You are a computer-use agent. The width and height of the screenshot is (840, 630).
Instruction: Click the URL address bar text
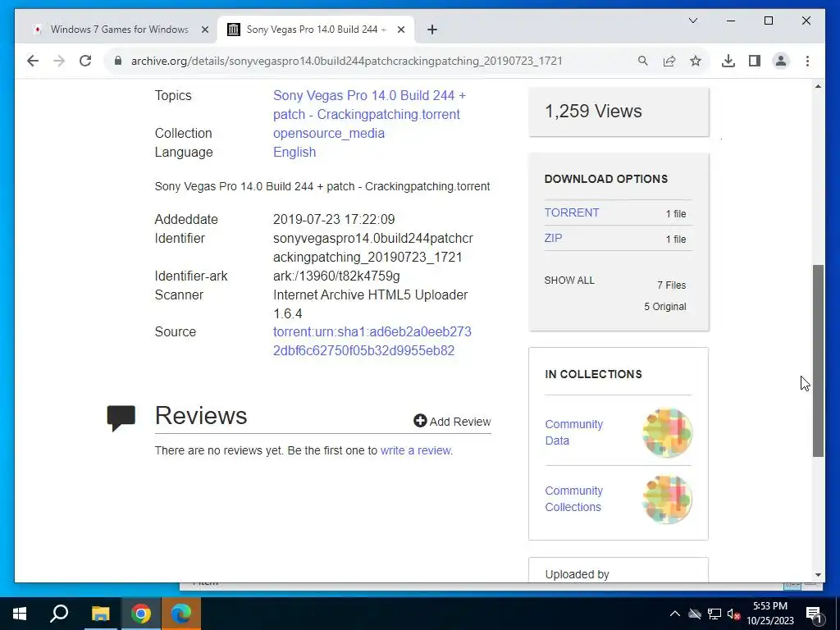click(347, 61)
